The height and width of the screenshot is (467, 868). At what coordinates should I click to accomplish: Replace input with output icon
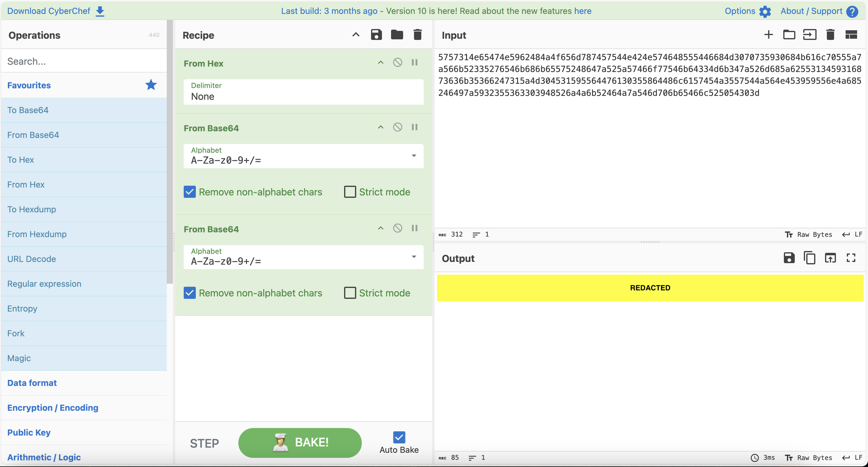point(830,258)
